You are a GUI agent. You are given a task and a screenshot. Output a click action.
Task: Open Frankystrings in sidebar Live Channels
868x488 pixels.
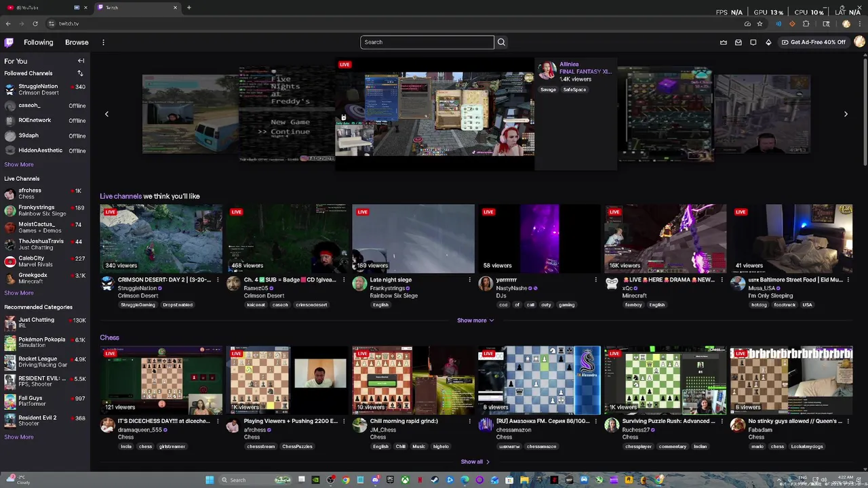click(45, 211)
